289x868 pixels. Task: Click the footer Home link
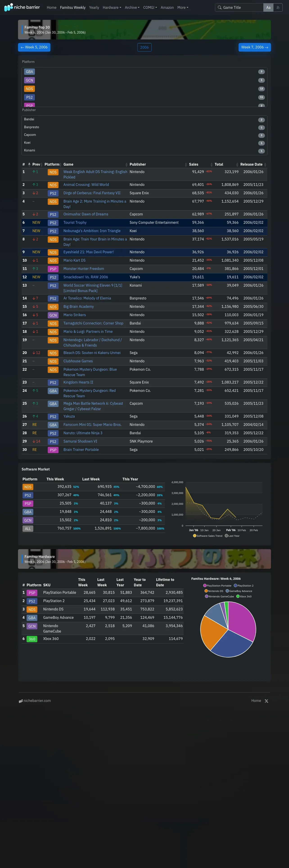[256, 701]
